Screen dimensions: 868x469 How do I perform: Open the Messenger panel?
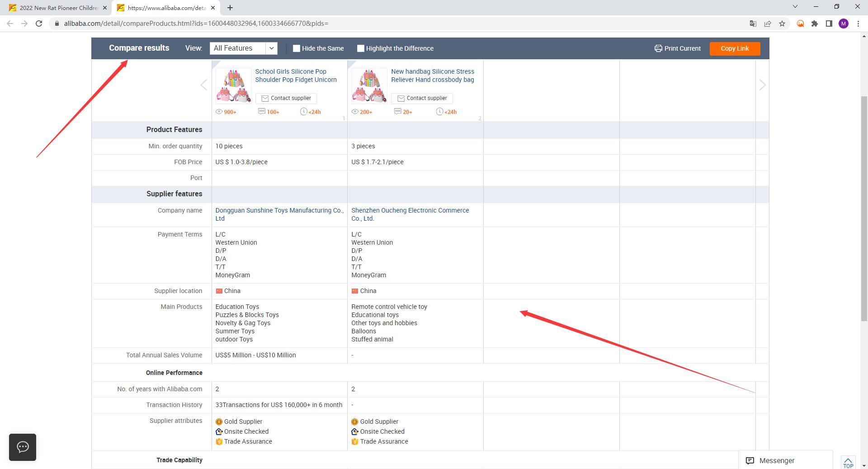(785, 460)
